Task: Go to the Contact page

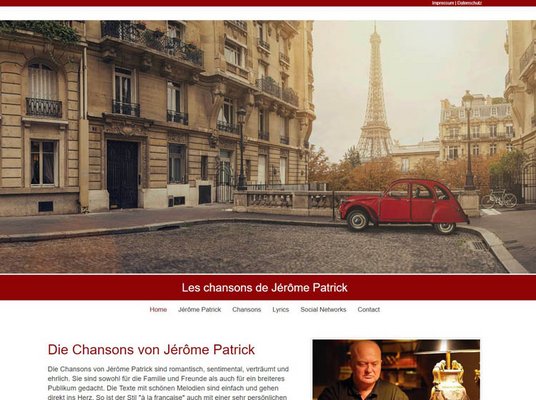Action: (x=368, y=309)
